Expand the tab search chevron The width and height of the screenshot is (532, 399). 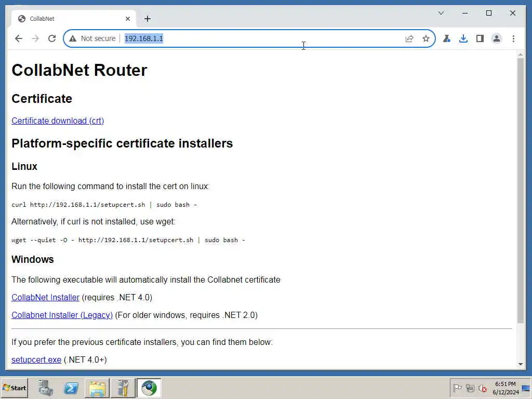click(x=441, y=13)
